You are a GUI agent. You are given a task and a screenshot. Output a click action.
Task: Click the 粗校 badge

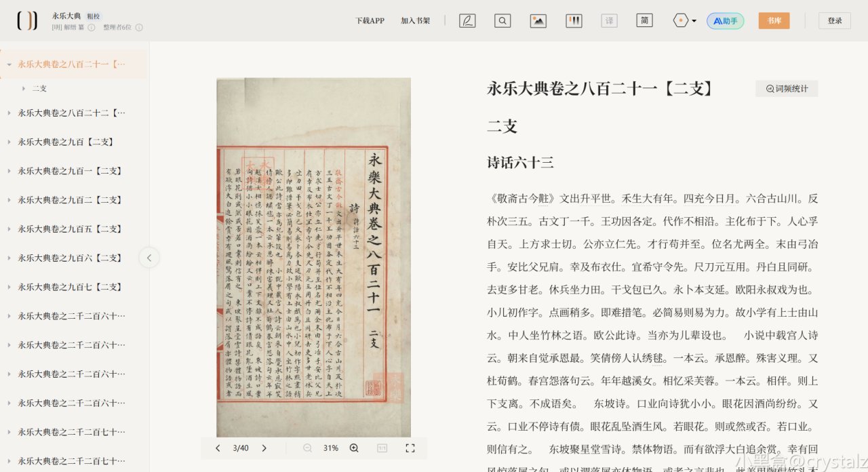tap(93, 16)
